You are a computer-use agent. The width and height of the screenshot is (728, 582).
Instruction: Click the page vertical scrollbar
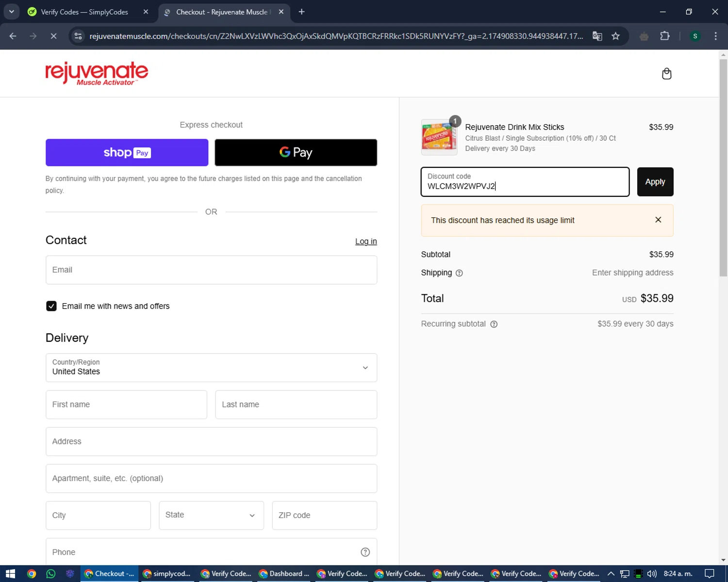click(x=723, y=167)
